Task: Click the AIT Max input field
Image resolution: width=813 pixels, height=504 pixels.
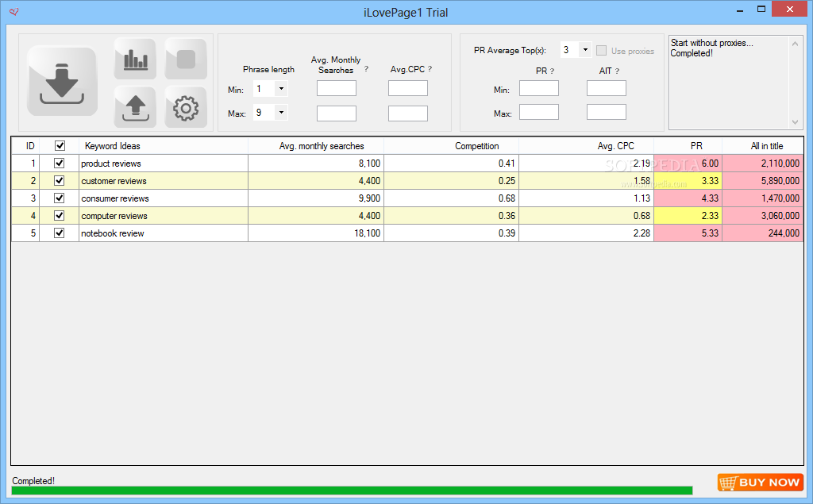Action: [x=607, y=112]
